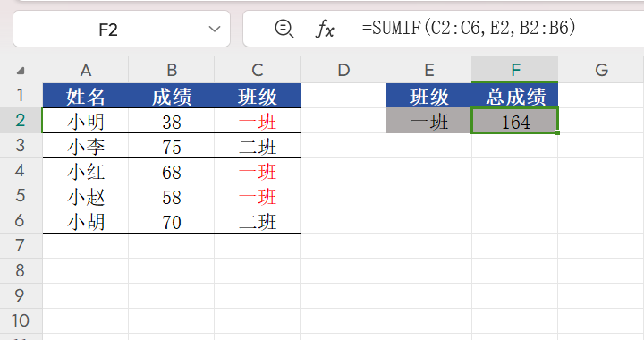
Task: Select 小红's red 一班 class cell
Action: click(257, 171)
